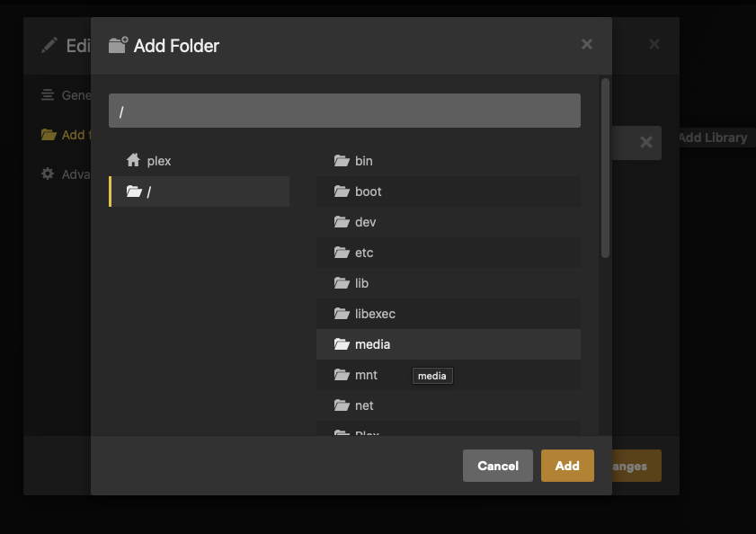Open the net directory
Viewport: 756px width, 534px height.
(x=449, y=405)
